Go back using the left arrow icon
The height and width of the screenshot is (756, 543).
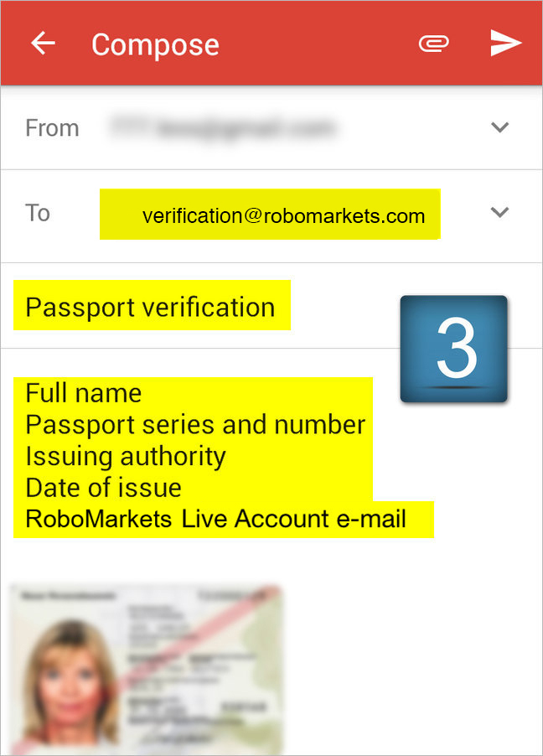[x=43, y=44]
